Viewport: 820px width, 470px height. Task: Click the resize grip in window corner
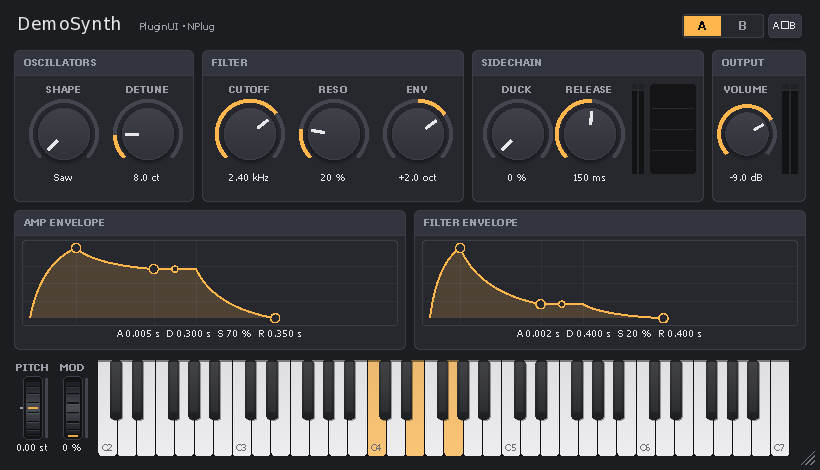tap(809, 458)
